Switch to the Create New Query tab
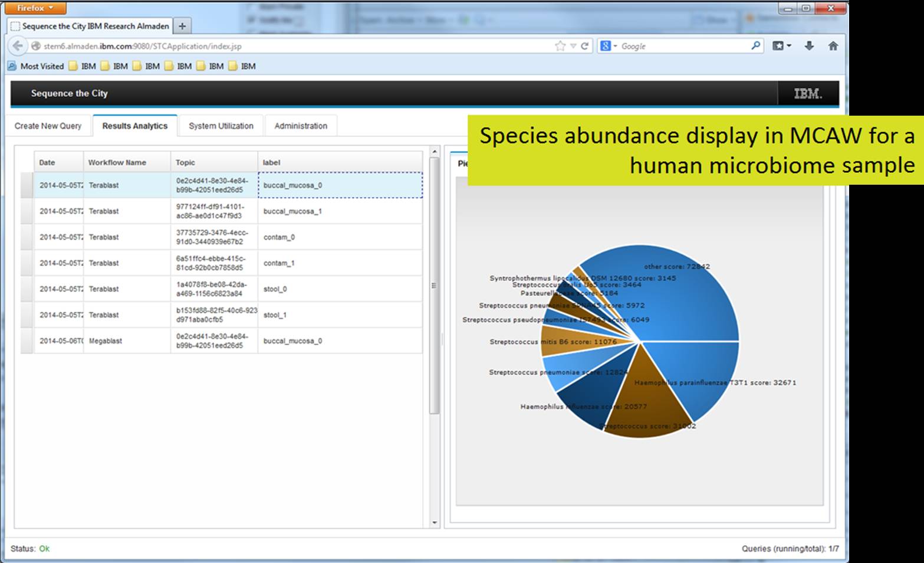This screenshot has height=563, width=924. tap(48, 126)
